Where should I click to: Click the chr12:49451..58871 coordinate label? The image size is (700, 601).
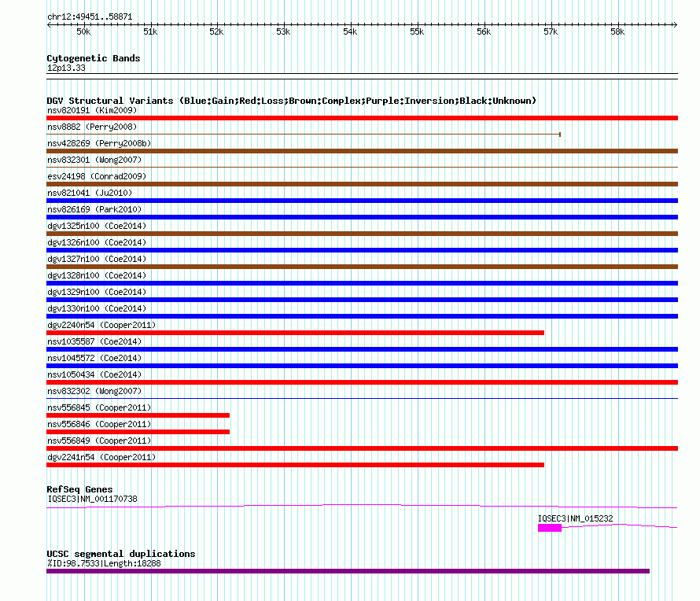tap(90, 17)
